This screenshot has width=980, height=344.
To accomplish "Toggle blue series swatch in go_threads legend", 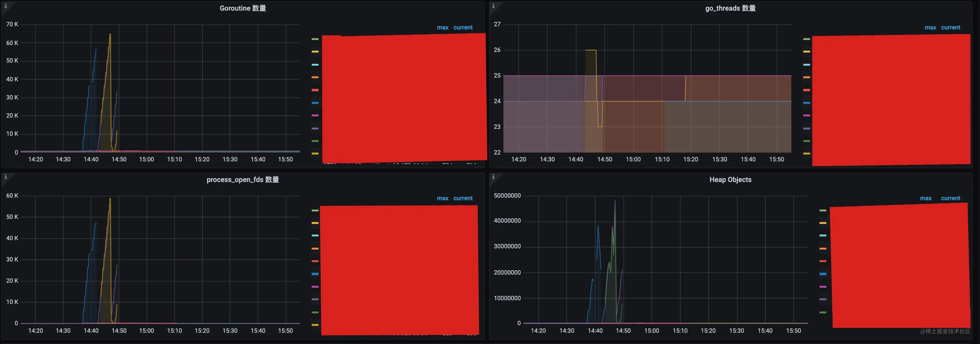I will point(807,103).
